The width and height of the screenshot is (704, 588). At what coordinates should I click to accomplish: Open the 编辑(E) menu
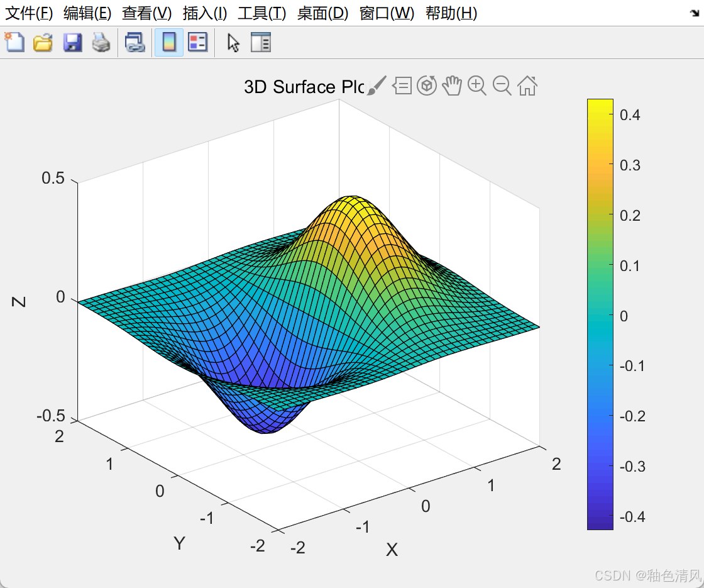point(87,13)
